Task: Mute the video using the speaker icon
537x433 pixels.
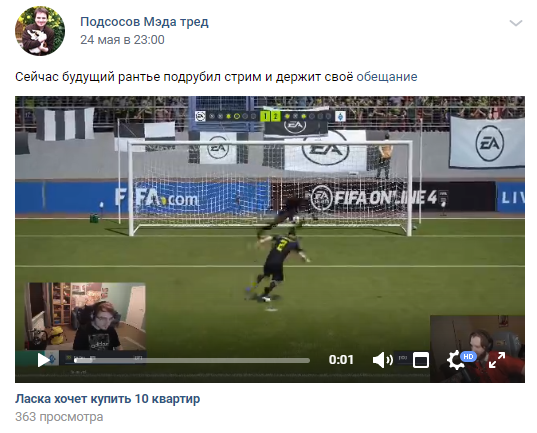Action: tap(383, 360)
